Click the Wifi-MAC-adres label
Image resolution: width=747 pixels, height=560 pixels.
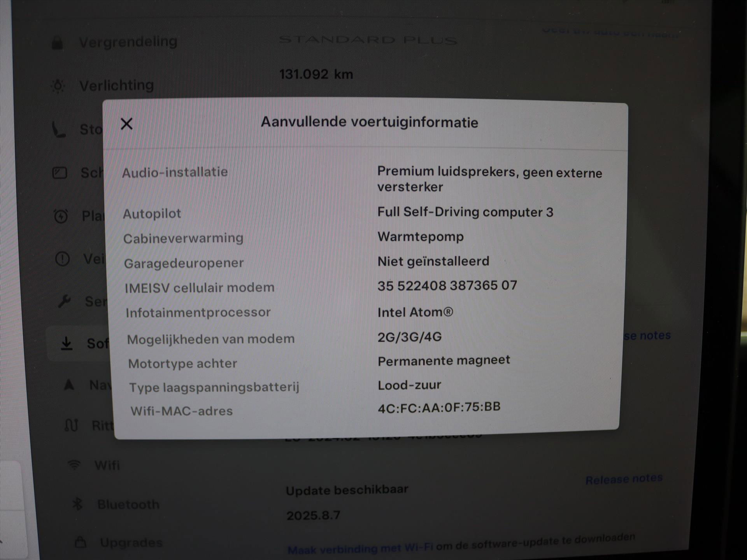click(181, 411)
